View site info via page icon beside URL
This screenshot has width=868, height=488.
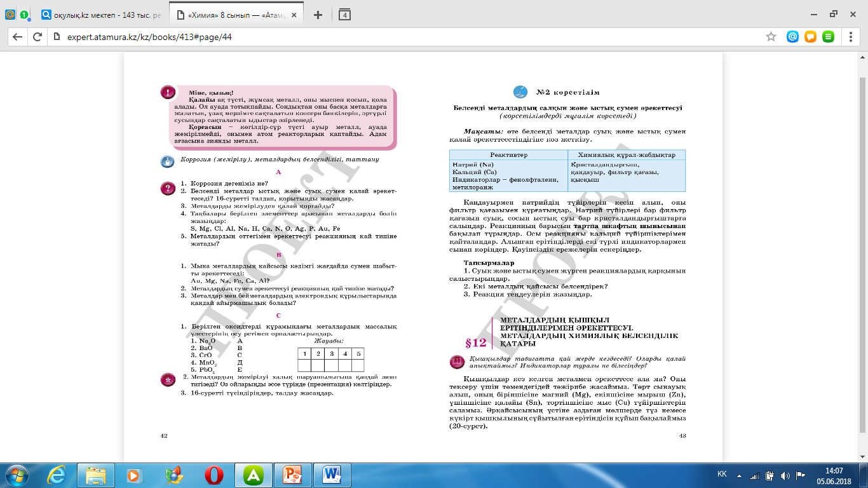click(x=56, y=37)
